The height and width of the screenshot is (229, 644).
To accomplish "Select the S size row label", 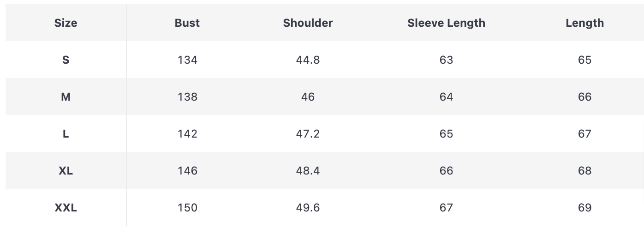I will (66, 60).
